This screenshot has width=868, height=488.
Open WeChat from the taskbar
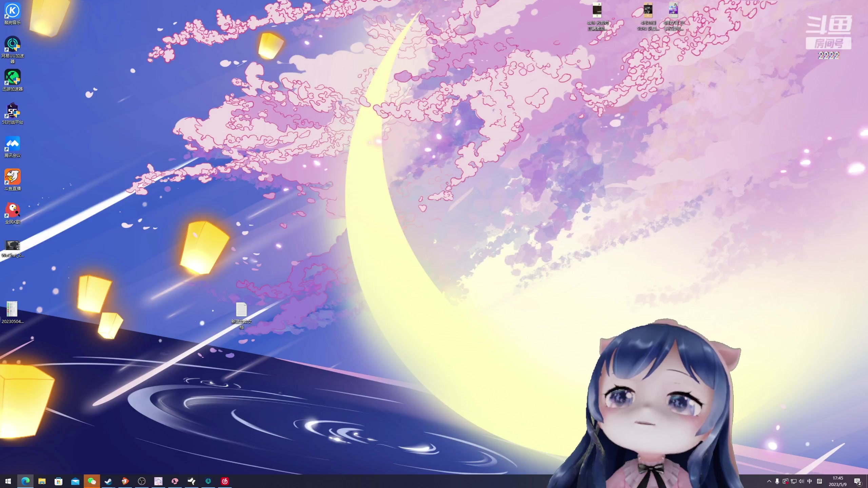point(92,481)
